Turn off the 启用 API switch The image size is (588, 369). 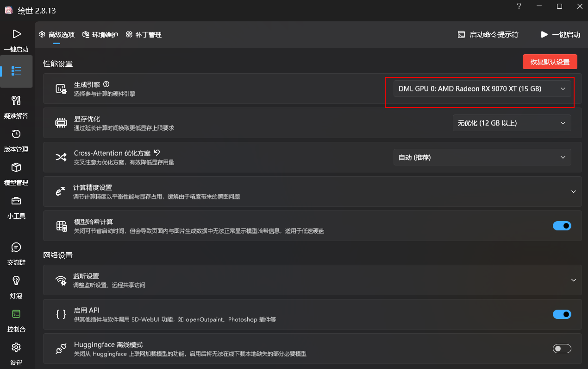(x=562, y=314)
